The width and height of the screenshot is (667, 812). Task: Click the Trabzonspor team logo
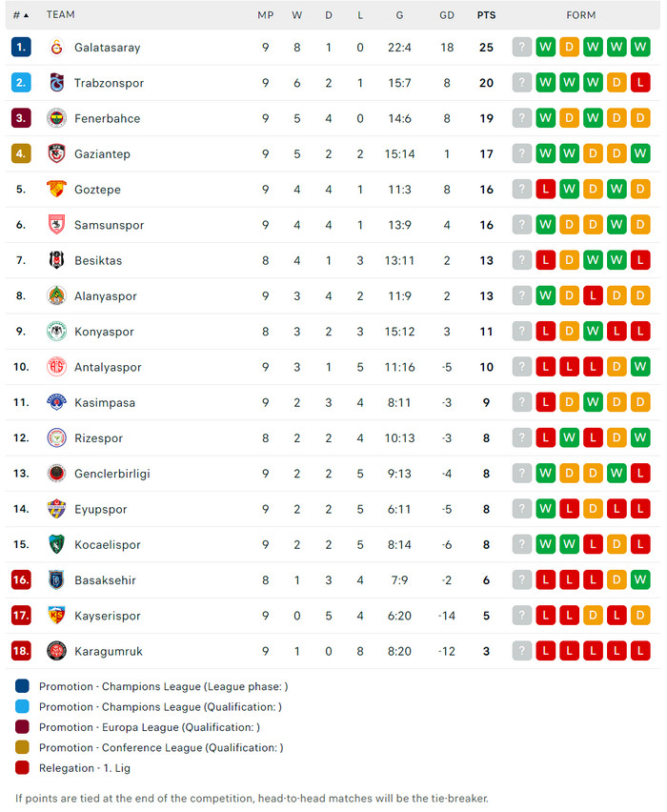56,83
